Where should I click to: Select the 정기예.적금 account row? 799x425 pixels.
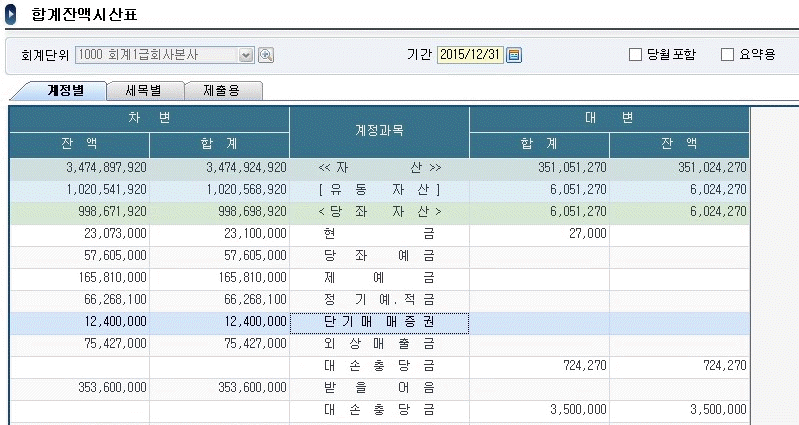point(379,299)
